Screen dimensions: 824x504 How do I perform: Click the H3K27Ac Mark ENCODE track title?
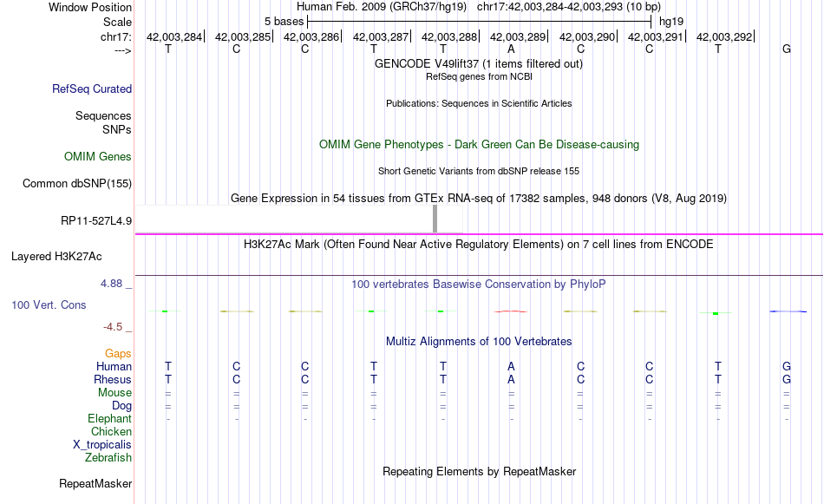(x=479, y=245)
